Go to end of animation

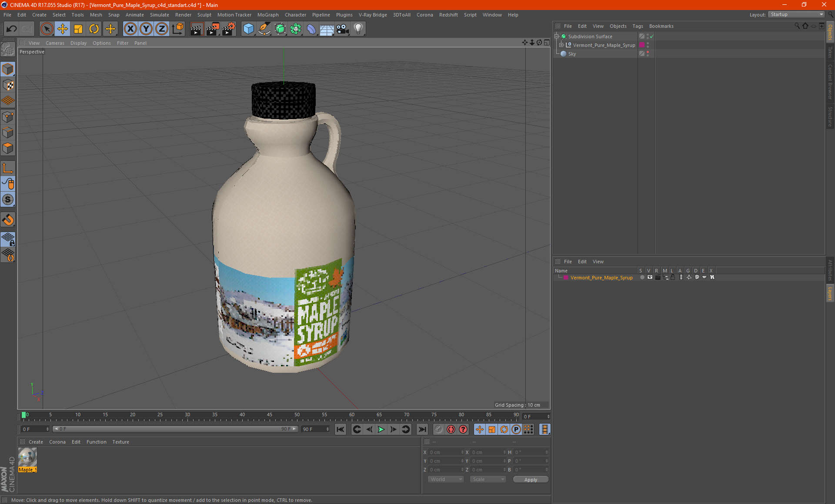(422, 429)
